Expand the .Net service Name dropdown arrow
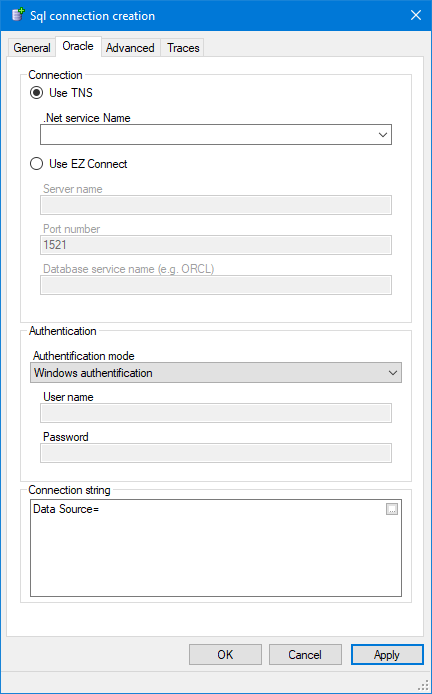The height and width of the screenshot is (694, 432). click(x=383, y=135)
